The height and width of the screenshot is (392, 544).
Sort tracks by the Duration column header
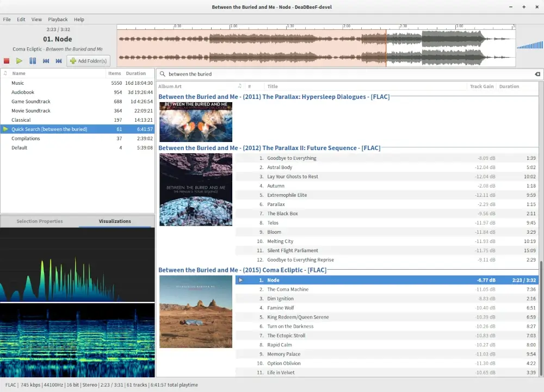pyautogui.click(x=509, y=86)
